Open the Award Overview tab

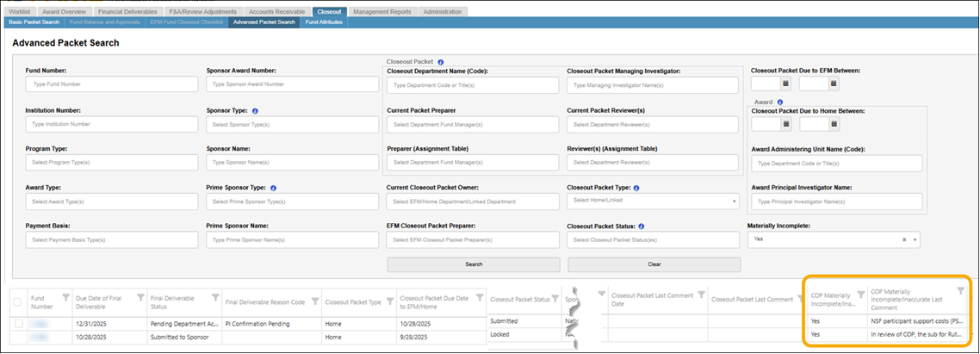pos(65,12)
